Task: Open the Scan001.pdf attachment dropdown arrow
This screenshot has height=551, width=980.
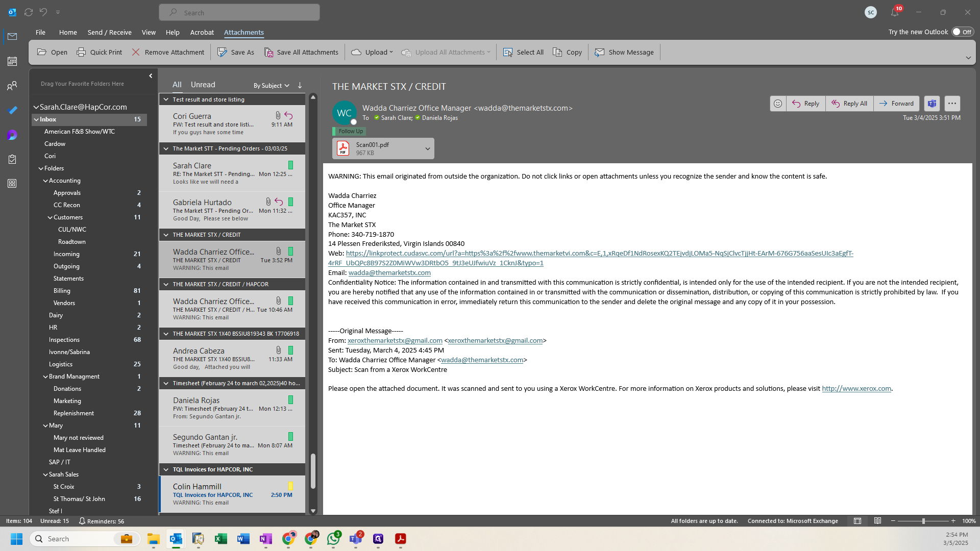Action: pos(428,148)
